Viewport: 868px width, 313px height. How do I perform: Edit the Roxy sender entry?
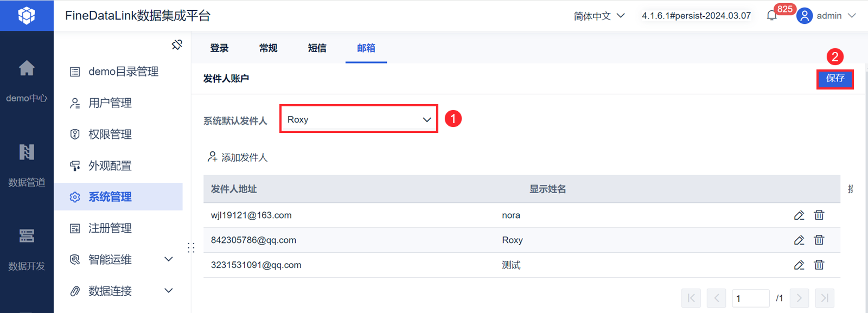[799, 240]
